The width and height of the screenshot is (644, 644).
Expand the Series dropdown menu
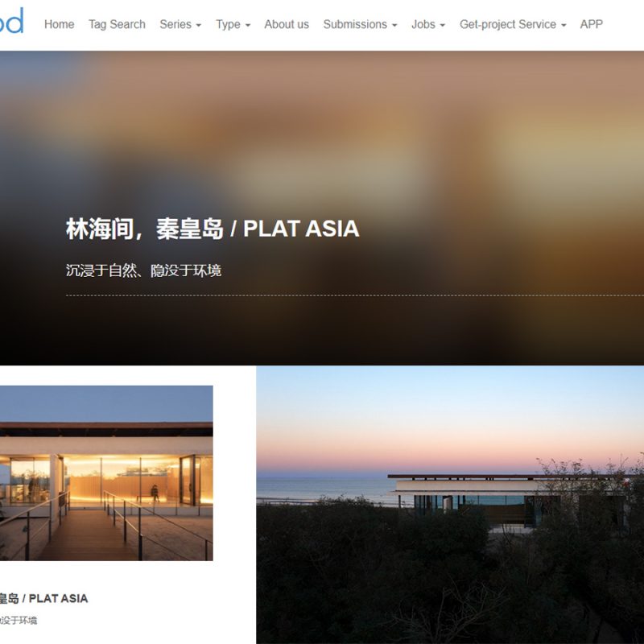(x=180, y=25)
